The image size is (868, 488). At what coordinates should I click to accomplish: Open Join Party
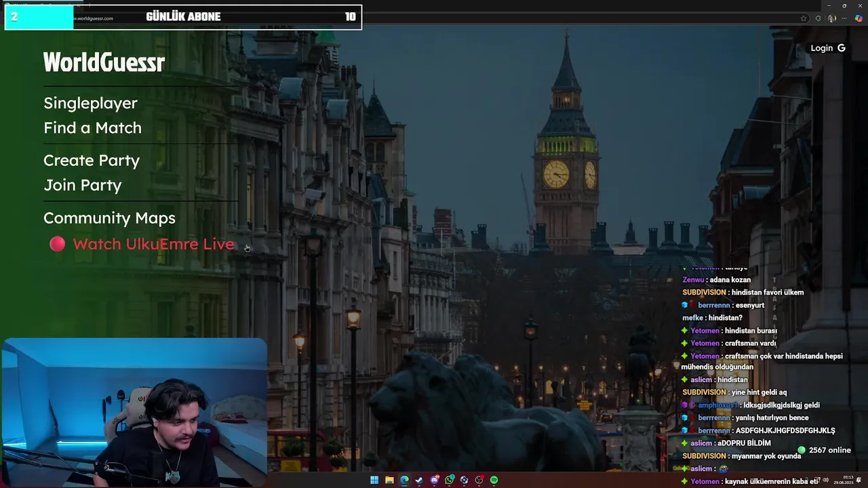tap(83, 185)
